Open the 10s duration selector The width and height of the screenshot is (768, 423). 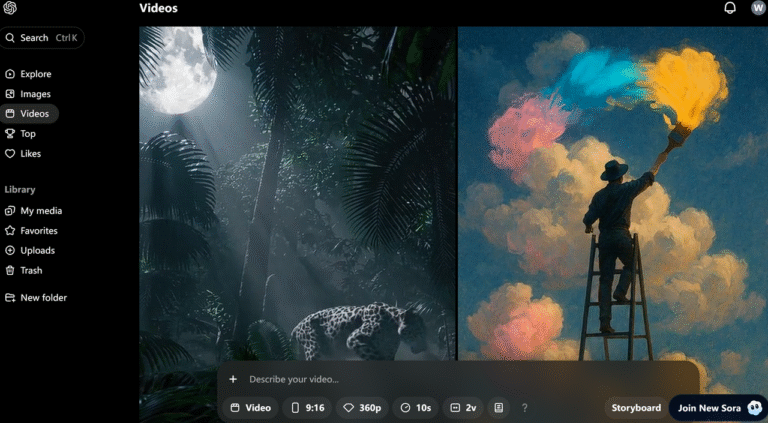416,408
